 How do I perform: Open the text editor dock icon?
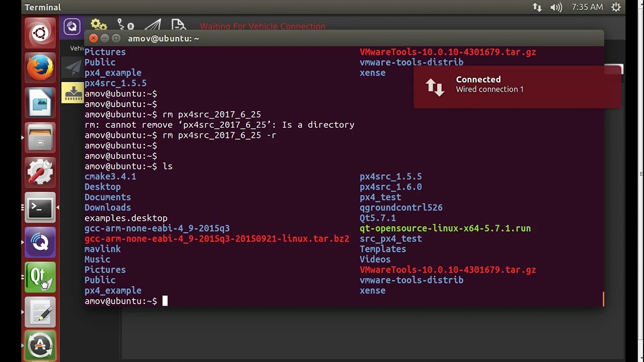coord(40,312)
